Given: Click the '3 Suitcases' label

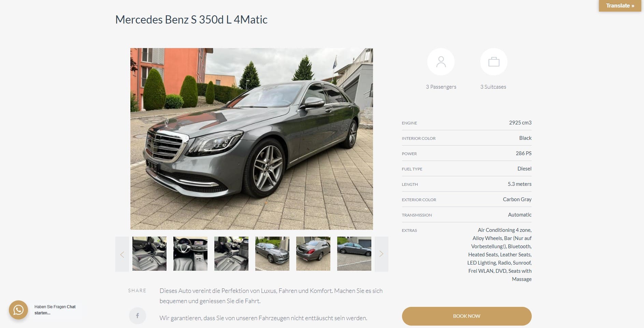Looking at the screenshot, I should [x=493, y=87].
